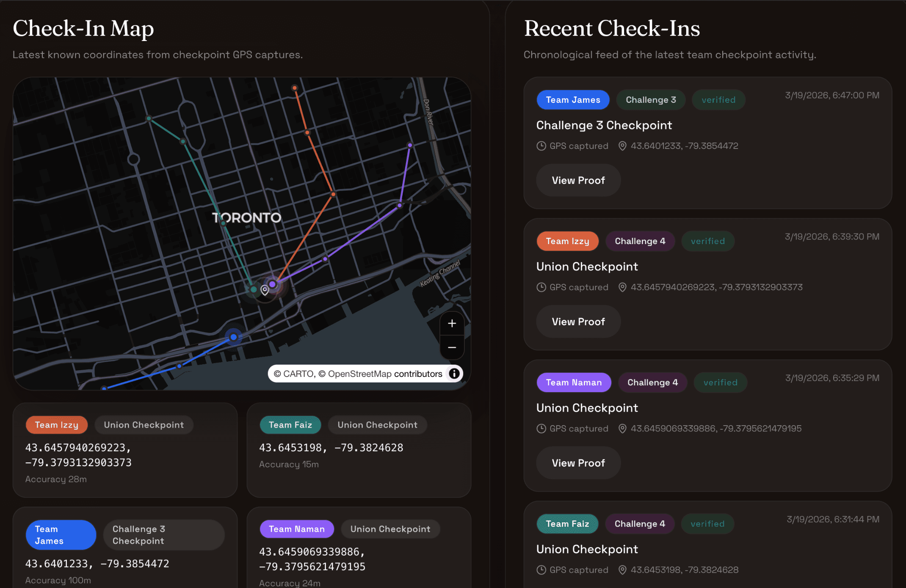Click location pin icon in Team James check-in
Screen dimensions: 906x588
coord(622,146)
